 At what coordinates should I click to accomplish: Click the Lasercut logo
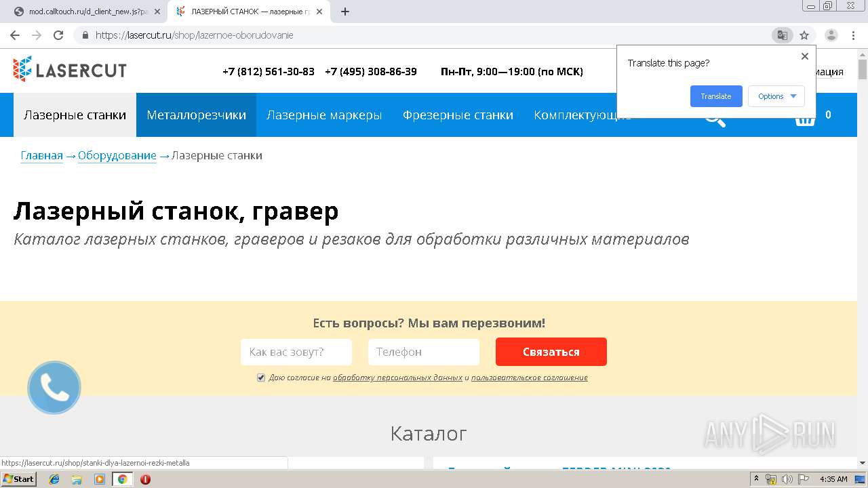[x=69, y=69]
